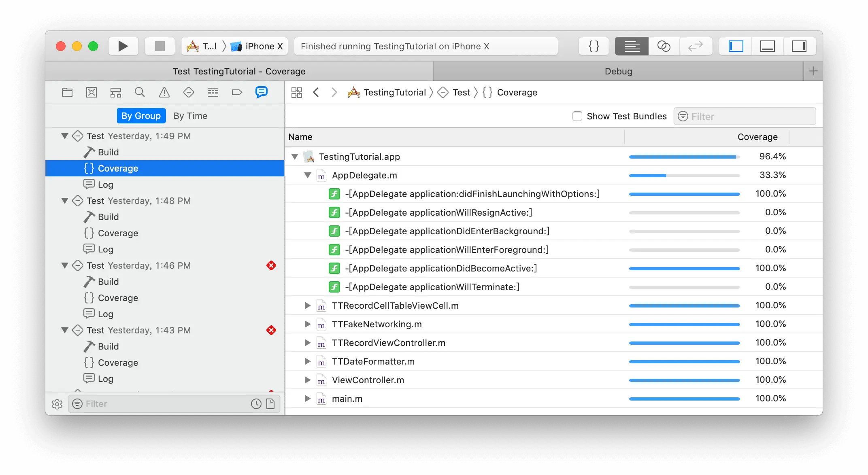Open the test navigator
This screenshot has width=868, height=475.
(x=189, y=92)
